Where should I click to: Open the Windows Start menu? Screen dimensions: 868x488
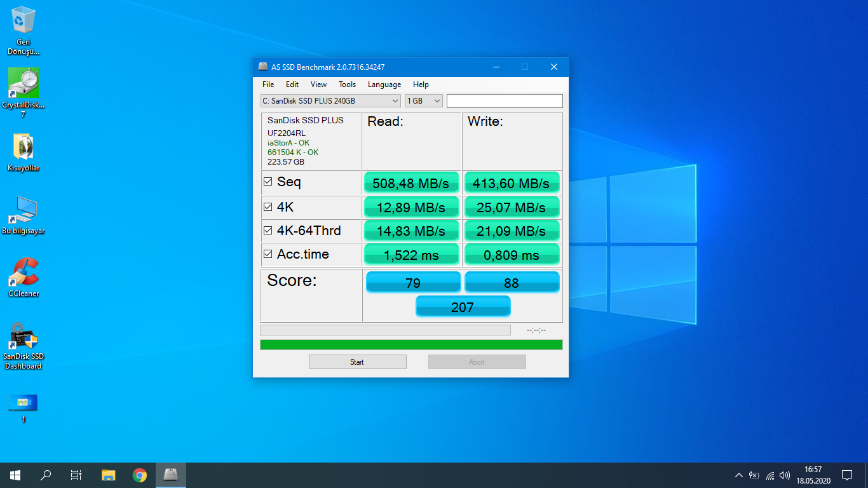(15, 475)
